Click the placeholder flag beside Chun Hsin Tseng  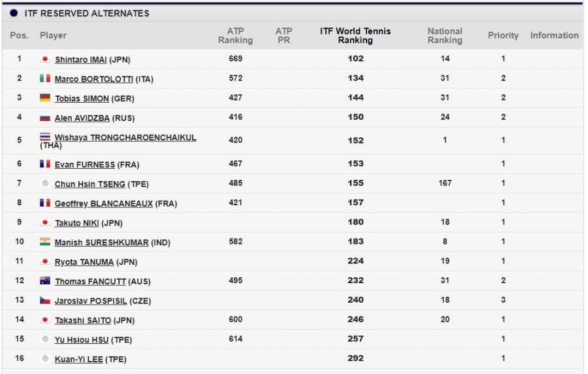[x=45, y=184]
